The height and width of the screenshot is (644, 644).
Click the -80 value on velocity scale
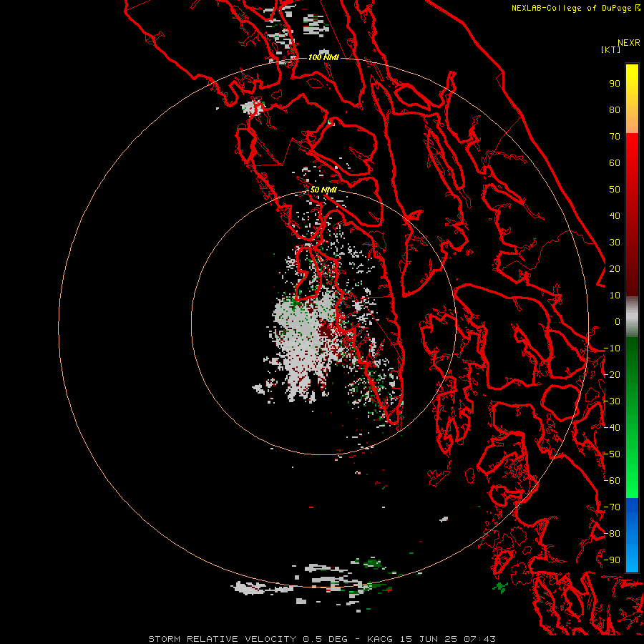[x=612, y=534]
